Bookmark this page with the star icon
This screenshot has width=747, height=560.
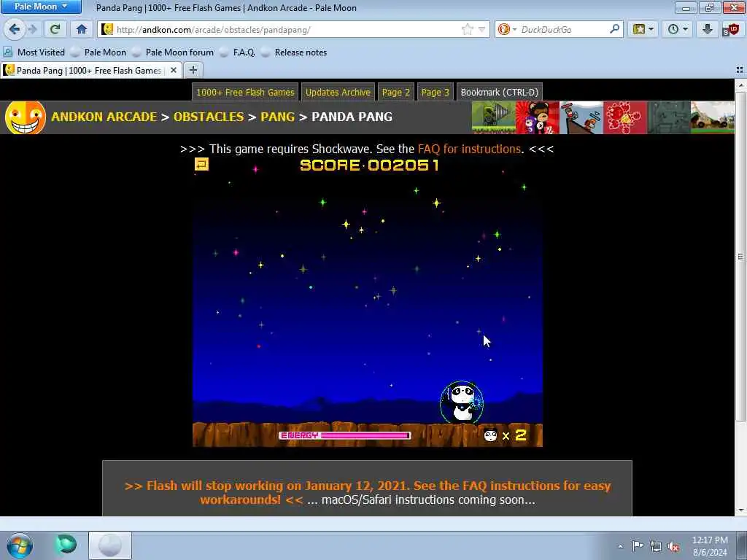tap(468, 29)
